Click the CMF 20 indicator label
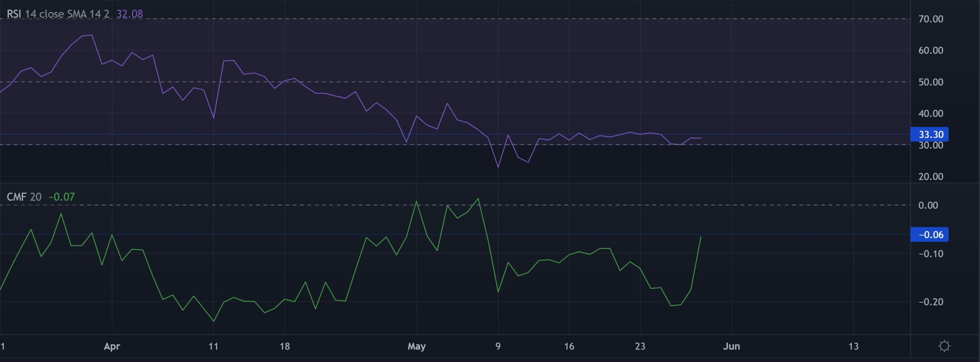 24,197
